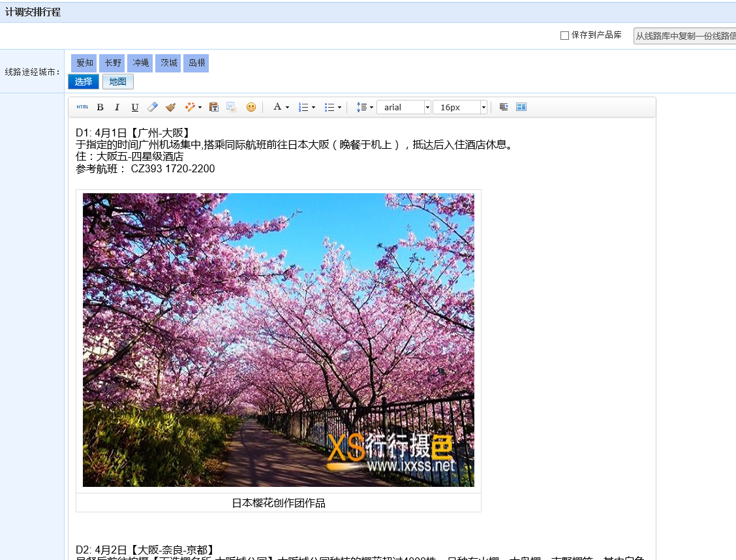This screenshot has height=560, width=736.
Task: Click the 地图 button
Action: [x=118, y=82]
